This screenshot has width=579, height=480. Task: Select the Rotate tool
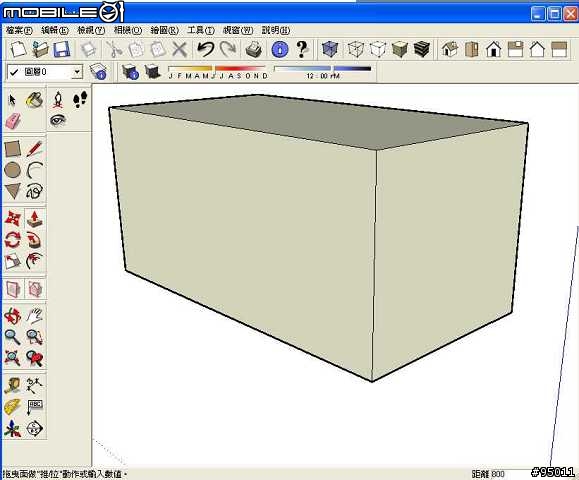point(13,240)
